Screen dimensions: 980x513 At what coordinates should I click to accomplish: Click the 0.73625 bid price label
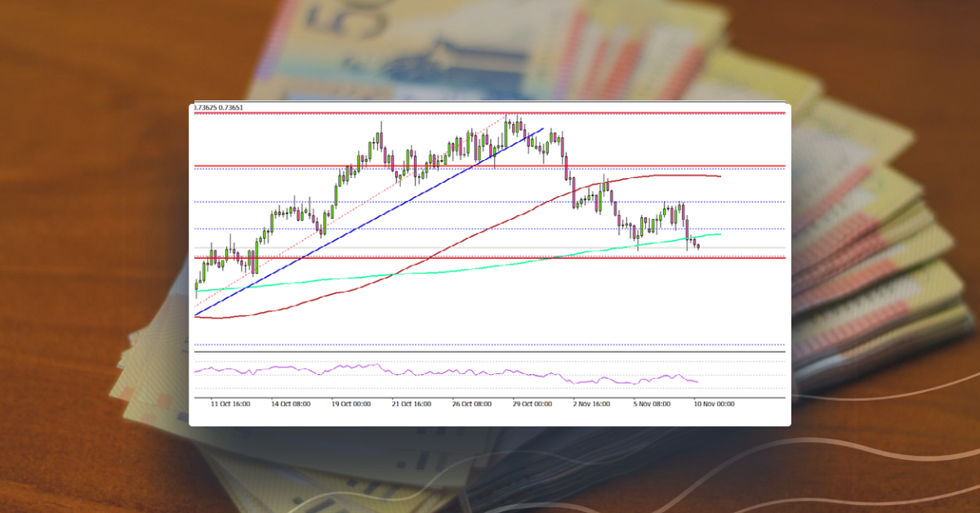click(x=204, y=107)
